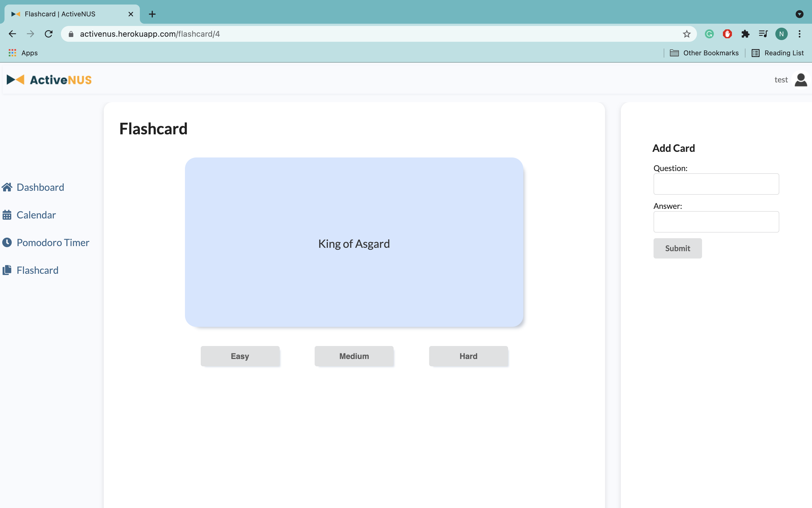The width and height of the screenshot is (812, 508).
Task: Flip the King of Asgard flashcard
Action: pyautogui.click(x=354, y=242)
